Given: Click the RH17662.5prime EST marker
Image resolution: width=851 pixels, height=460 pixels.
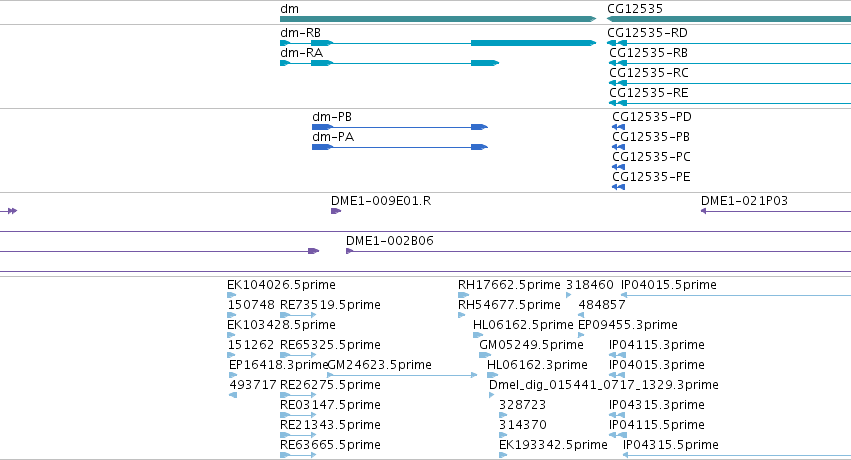Looking at the screenshot, I should click(x=463, y=295).
